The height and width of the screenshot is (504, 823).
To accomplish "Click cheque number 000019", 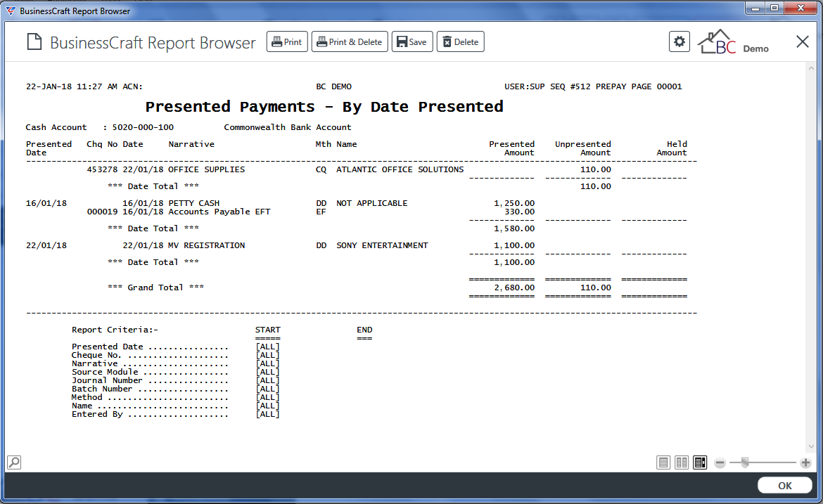I will coord(103,212).
